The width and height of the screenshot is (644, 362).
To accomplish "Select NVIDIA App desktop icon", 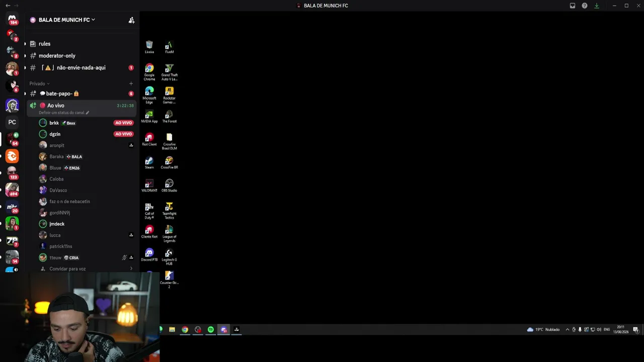I will coord(149,117).
